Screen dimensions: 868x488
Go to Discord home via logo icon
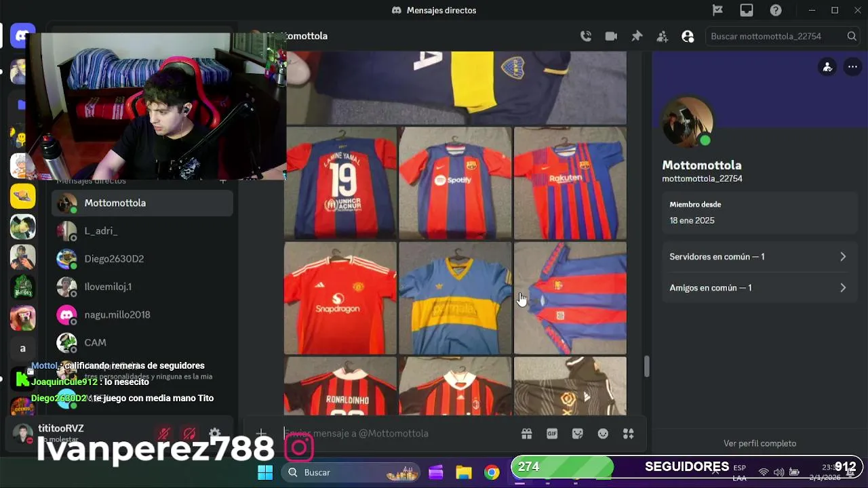click(22, 35)
